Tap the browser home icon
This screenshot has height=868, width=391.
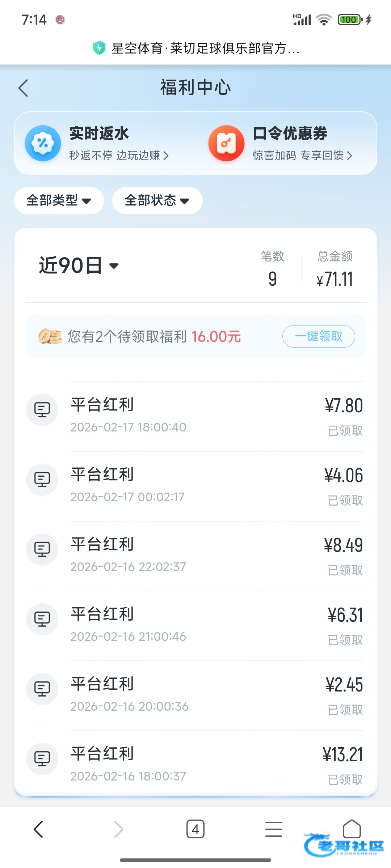[x=352, y=829]
